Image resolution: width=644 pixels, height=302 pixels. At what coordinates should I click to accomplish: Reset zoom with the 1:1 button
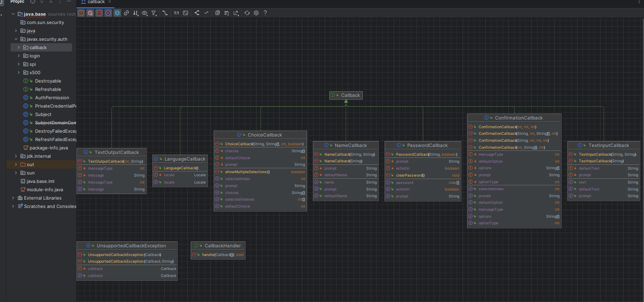tap(176, 13)
